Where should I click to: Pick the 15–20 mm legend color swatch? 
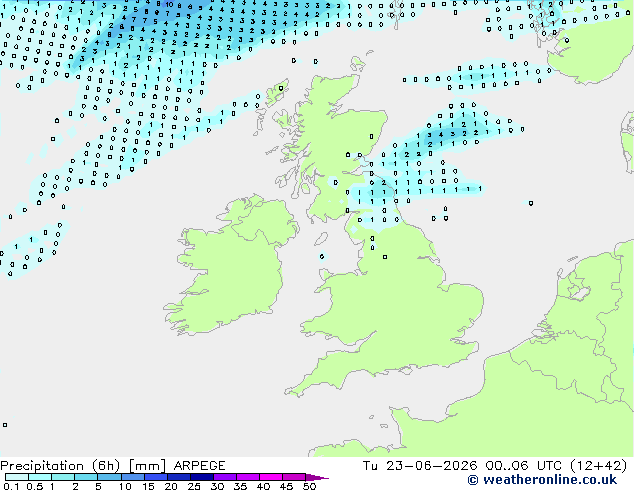[x=155, y=477]
